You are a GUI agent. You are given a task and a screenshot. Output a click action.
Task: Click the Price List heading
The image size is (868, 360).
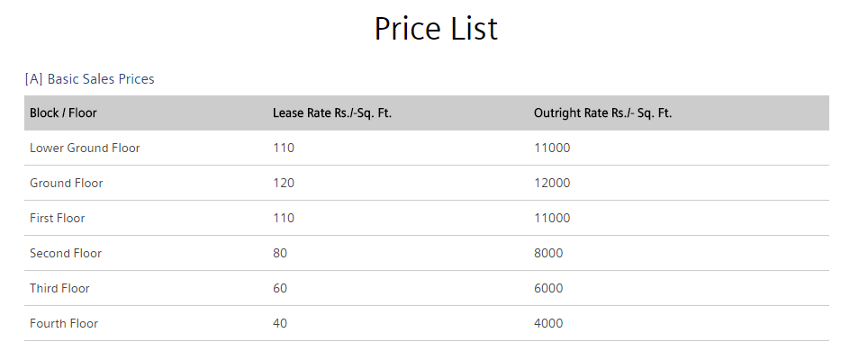click(x=436, y=29)
